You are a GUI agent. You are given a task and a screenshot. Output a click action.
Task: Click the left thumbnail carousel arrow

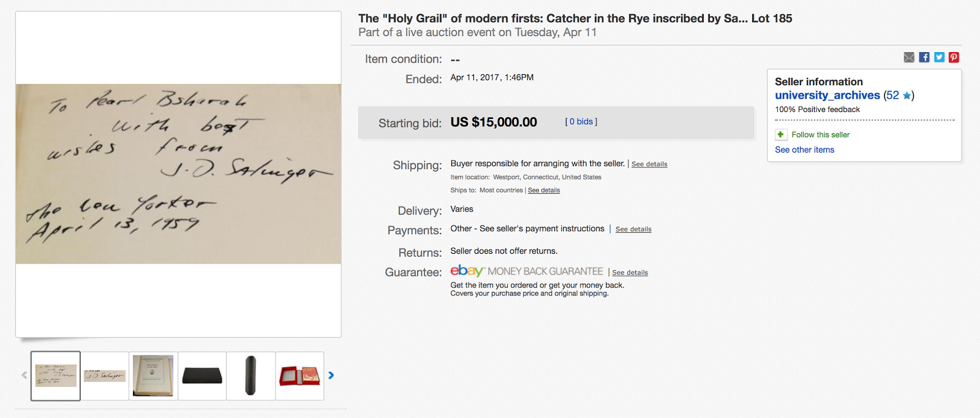coord(24,375)
